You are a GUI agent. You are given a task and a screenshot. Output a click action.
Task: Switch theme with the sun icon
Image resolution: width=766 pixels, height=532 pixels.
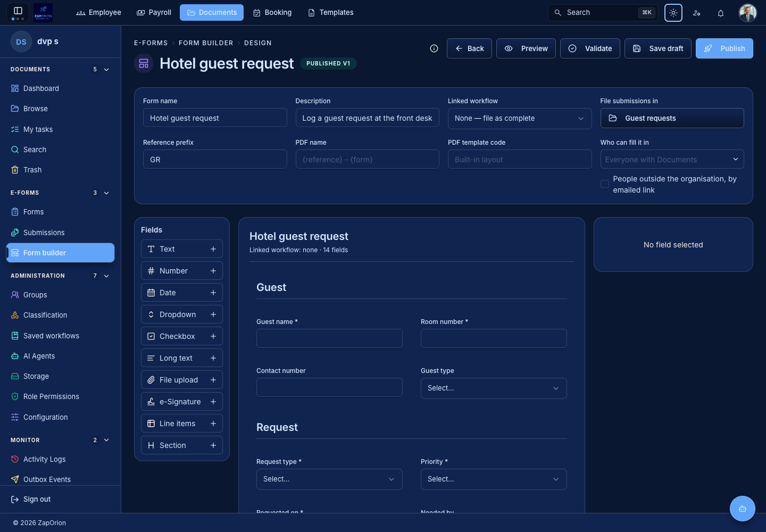pyautogui.click(x=673, y=13)
